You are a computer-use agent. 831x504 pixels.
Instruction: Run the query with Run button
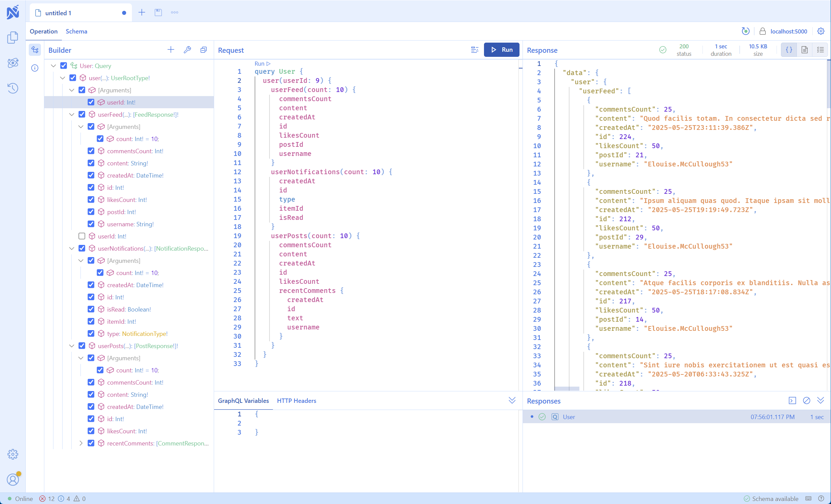[502, 50]
